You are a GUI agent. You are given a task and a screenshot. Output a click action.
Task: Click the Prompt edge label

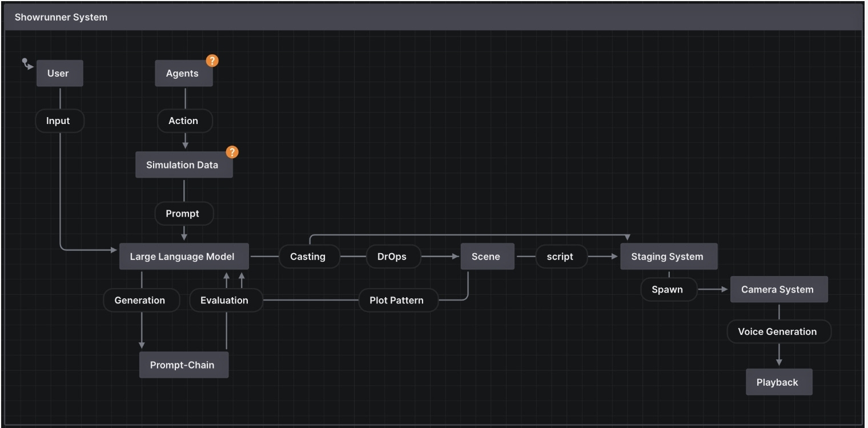click(x=184, y=213)
